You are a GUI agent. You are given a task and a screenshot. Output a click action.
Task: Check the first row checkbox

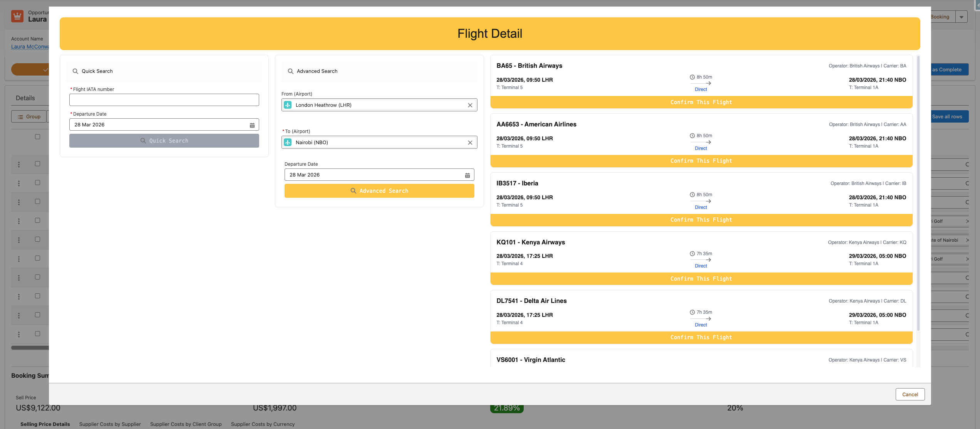37,163
